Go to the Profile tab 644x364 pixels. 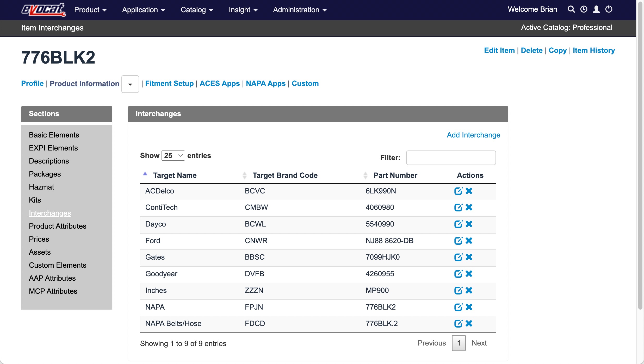(x=32, y=83)
